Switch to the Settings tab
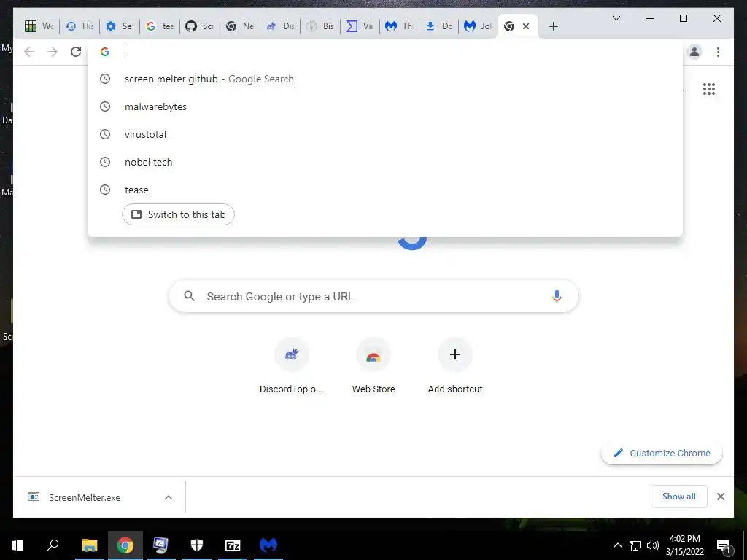This screenshot has height=560, width=747. coord(120,26)
